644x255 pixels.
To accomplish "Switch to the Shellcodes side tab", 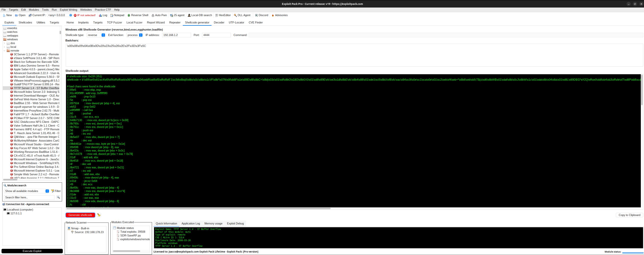I will 25,22.
